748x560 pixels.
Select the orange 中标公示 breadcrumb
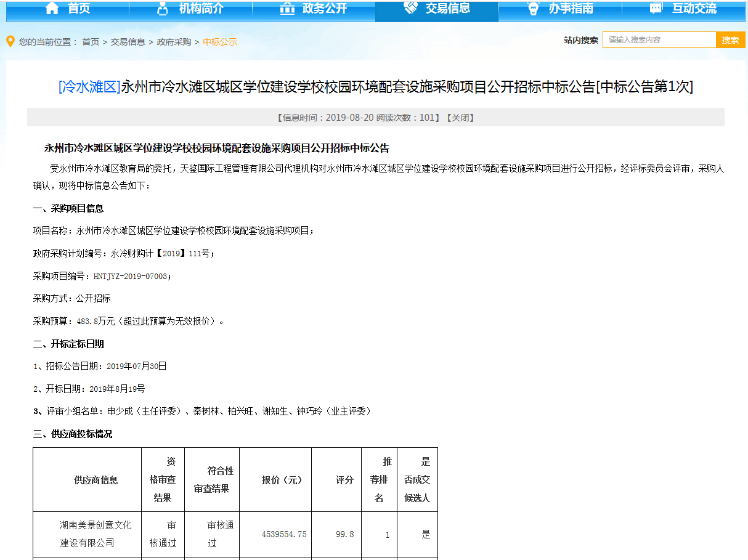tap(220, 42)
